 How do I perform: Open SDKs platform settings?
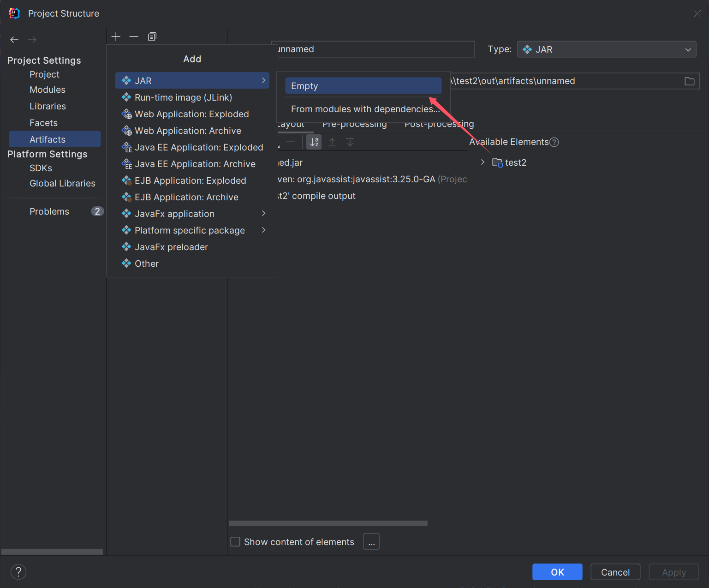(41, 168)
